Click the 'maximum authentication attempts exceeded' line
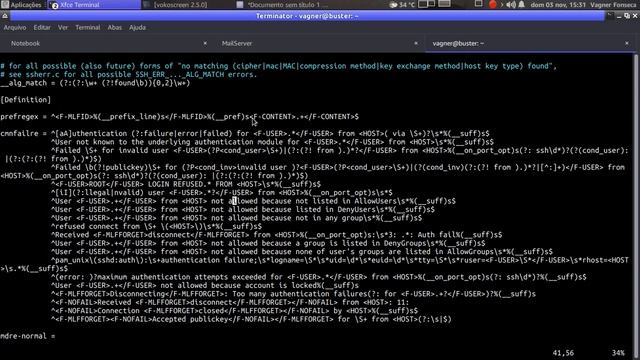This screenshot has height=360, width=640. [x=318, y=277]
